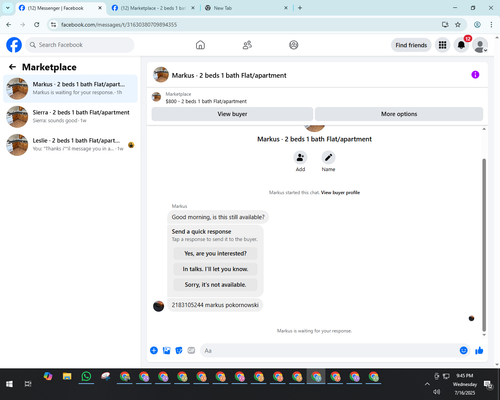Viewport: 500px width, 400px height.
Task: Show hidden system tray icons chevron
Action: 427,384
